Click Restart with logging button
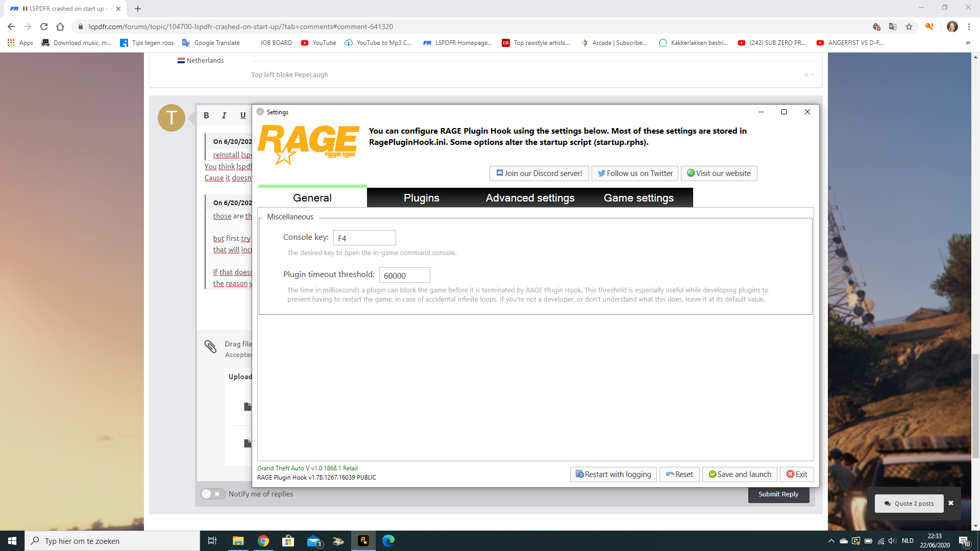 pos(613,474)
